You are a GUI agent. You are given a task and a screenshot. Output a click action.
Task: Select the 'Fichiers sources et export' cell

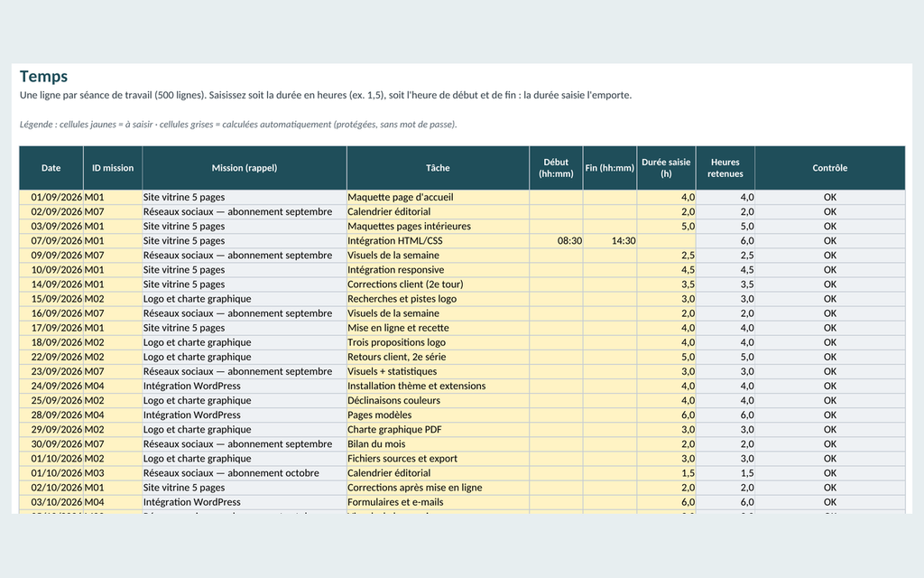[438, 458]
